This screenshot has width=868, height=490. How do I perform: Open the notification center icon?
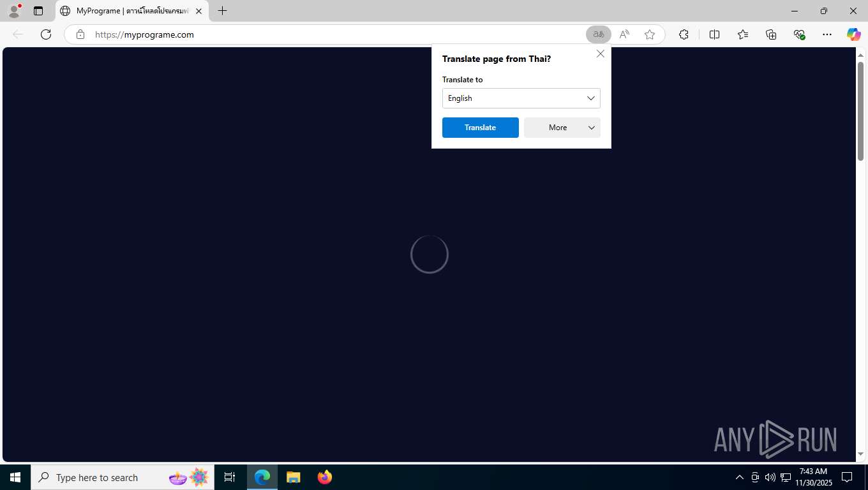click(x=847, y=477)
